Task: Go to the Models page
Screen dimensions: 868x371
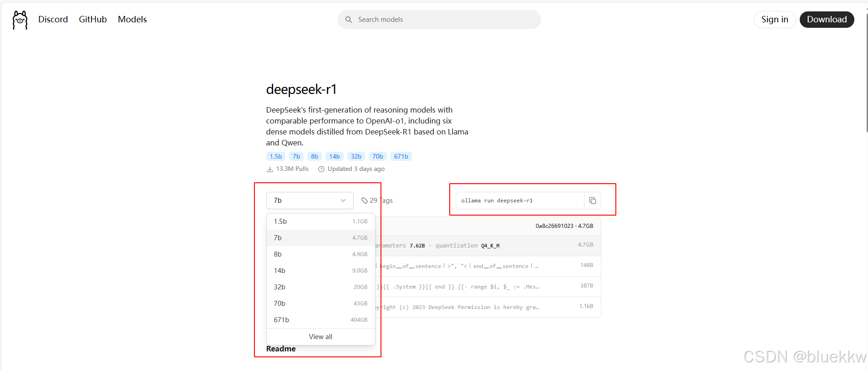Action: tap(132, 19)
